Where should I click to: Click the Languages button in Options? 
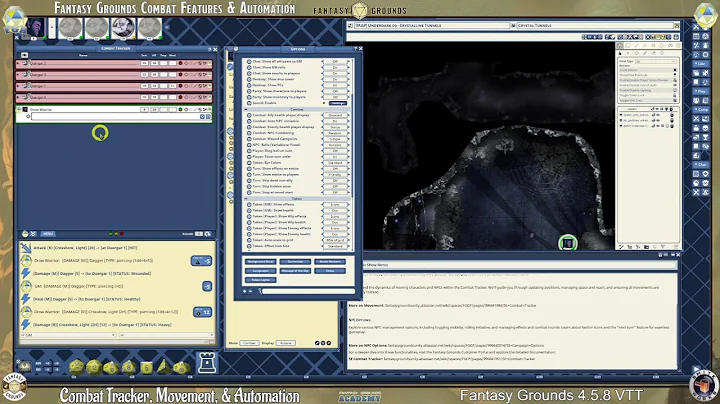[260, 271]
